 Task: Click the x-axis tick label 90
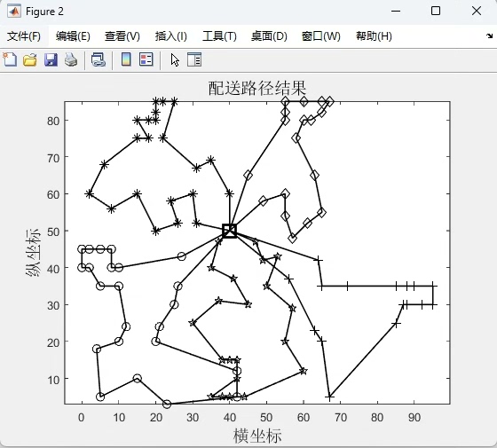pos(414,417)
